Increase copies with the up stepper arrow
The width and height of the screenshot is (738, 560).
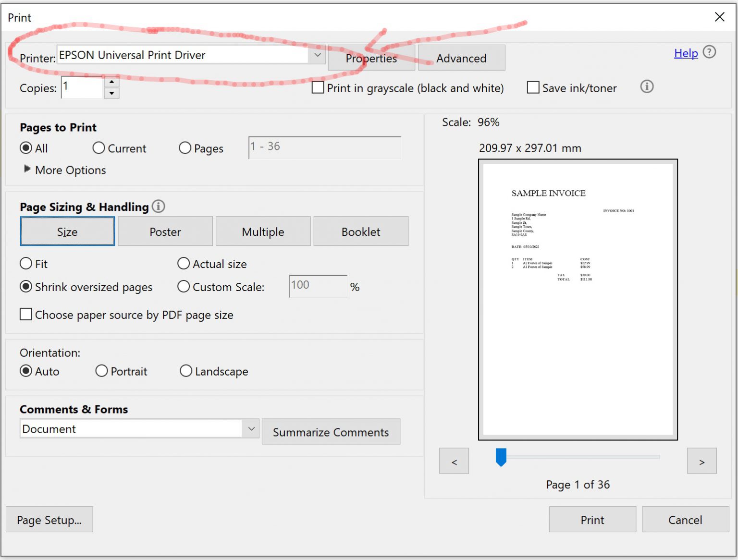pos(112,82)
